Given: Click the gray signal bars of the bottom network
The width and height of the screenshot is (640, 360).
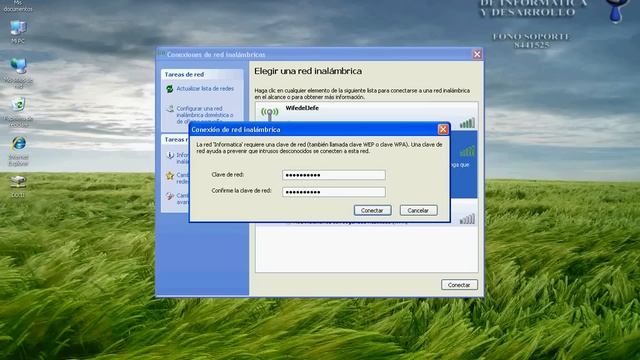Looking at the screenshot, I should point(467,219).
